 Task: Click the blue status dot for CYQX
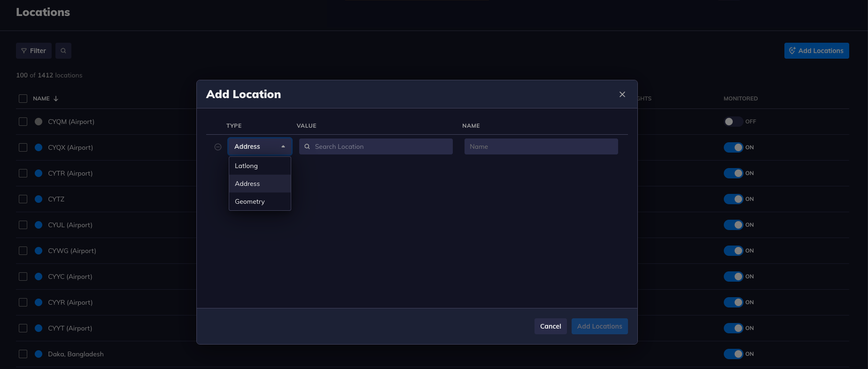39,147
